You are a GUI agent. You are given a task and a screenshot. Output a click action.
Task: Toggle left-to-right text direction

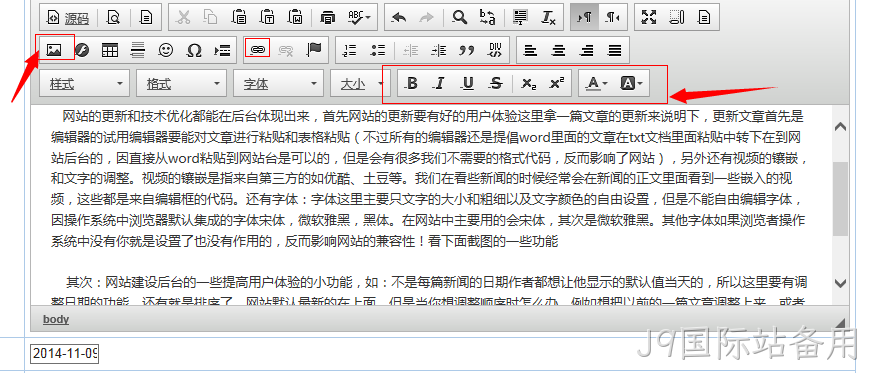[x=585, y=17]
